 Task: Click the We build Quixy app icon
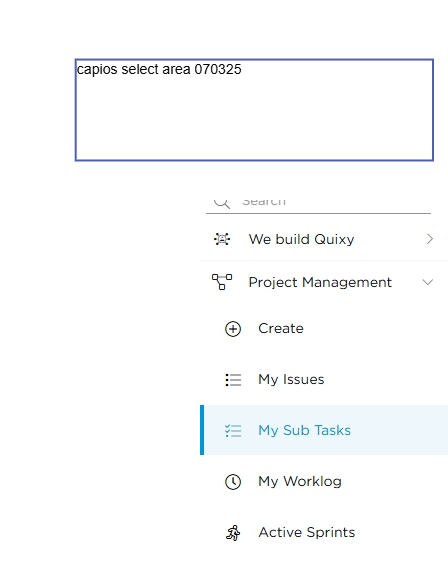tap(222, 239)
